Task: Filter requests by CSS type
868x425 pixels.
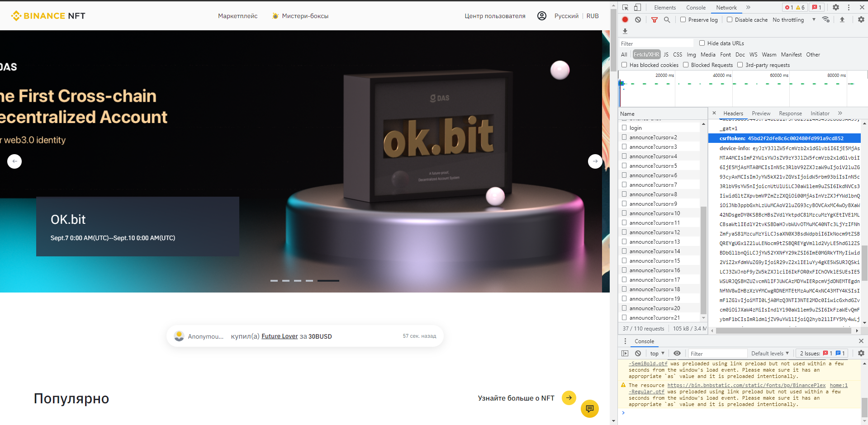Action: [x=678, y=54]
